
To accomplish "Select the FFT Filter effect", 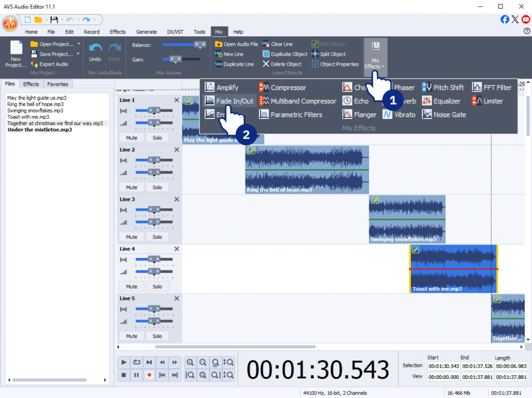I will tap(491, 88).
